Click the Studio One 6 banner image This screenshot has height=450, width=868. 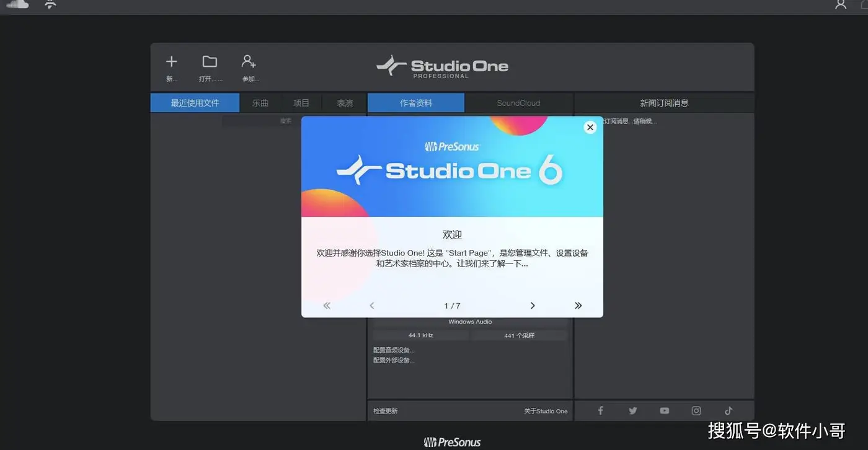453,167
